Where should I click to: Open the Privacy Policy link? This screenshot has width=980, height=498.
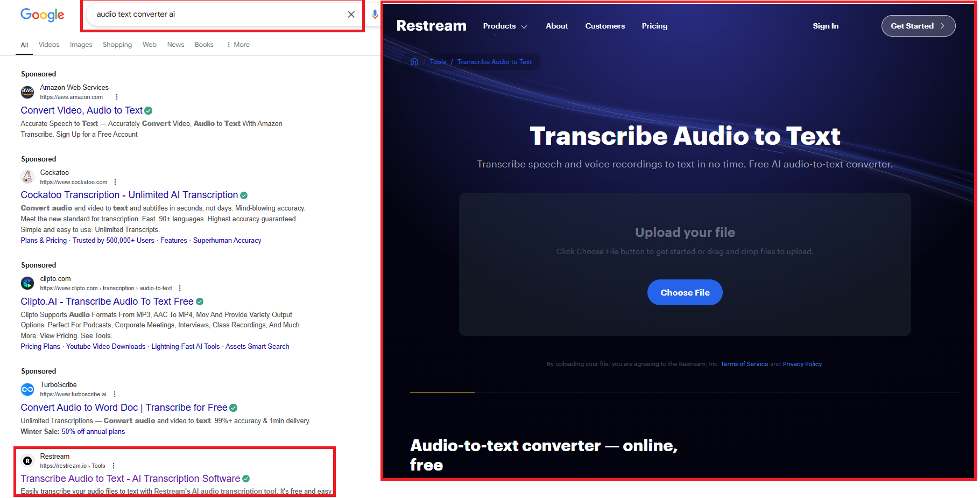(x=802, y=364)
